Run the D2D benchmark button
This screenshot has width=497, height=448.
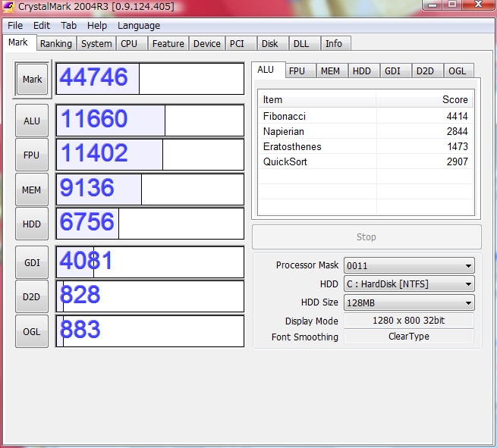[32, 296]
